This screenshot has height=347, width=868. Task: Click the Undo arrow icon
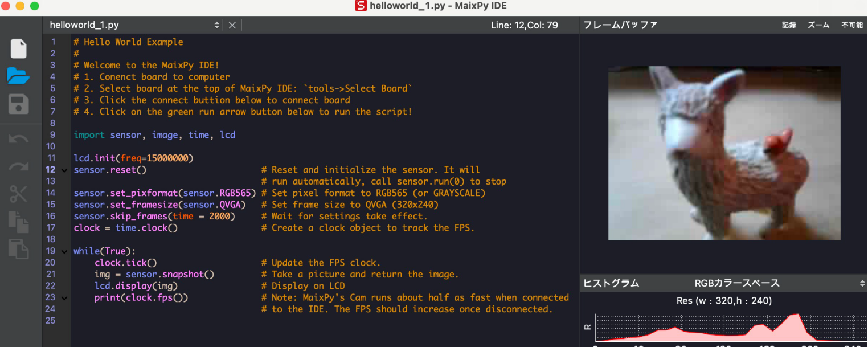tap(18, 138)
